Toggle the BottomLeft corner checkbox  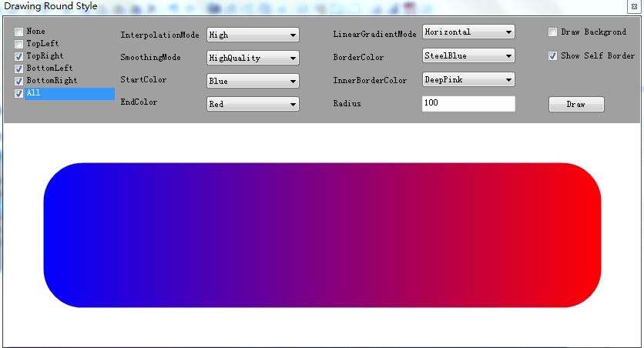(x=18, y=69)
